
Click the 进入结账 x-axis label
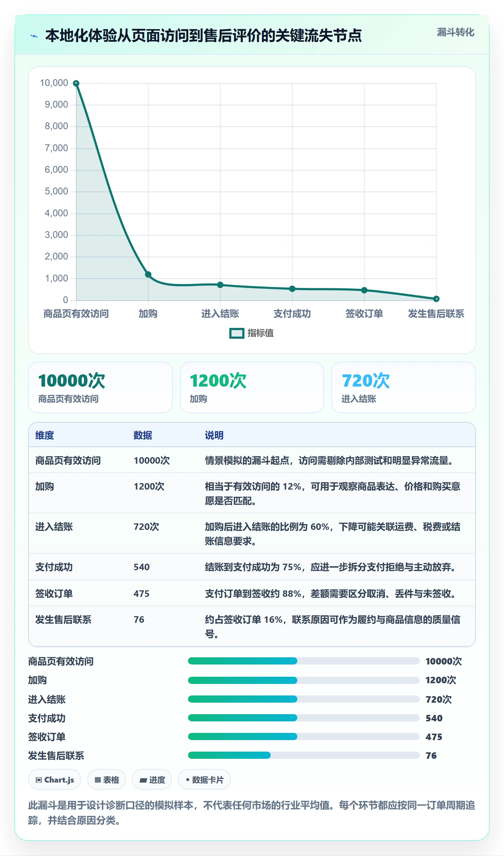click(x=220, y=314)
